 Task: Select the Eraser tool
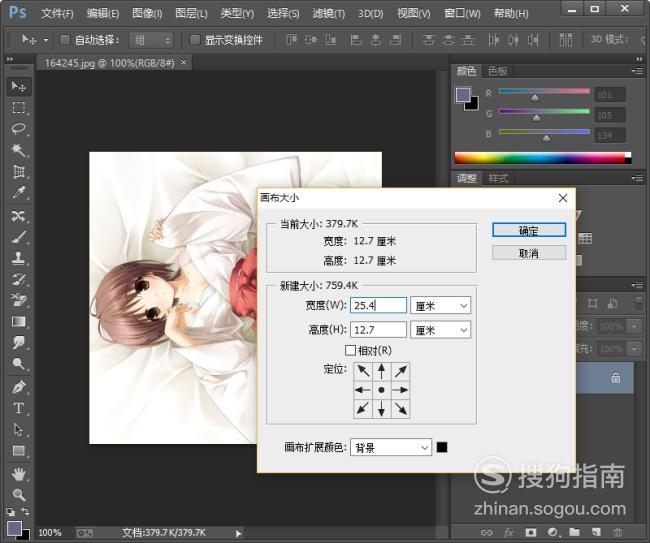point(19,300)
